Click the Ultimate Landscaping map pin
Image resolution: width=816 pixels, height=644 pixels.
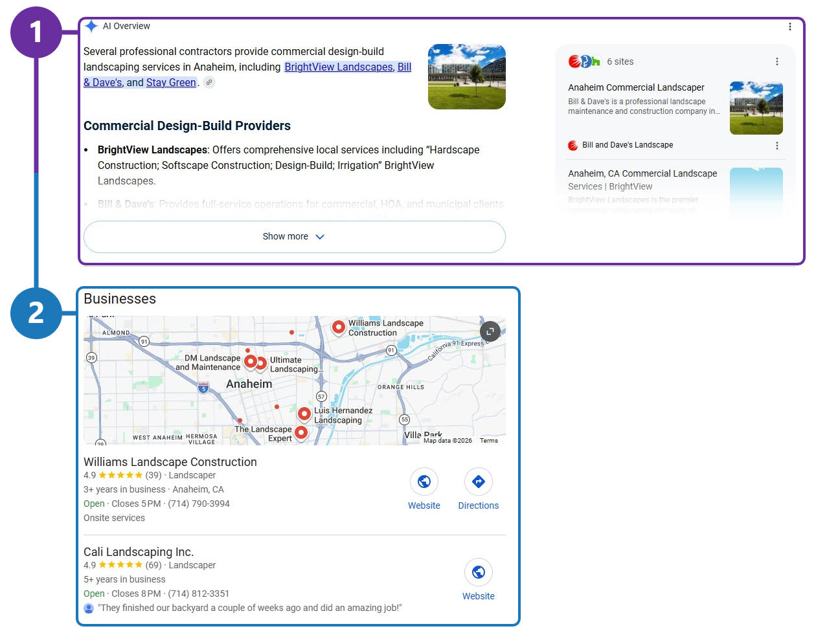point(261,363)
